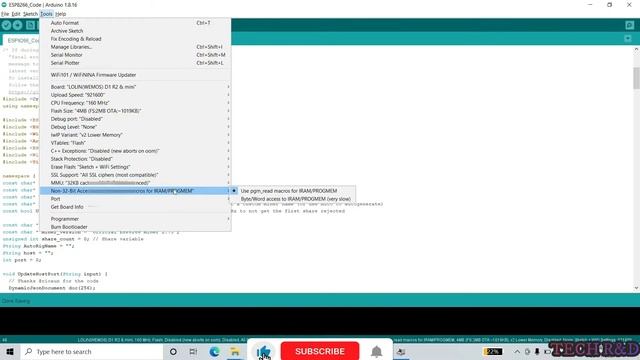
Task: Click WiFi101 / WiFiNINA Firmware Updater
Action: [136, 75]
